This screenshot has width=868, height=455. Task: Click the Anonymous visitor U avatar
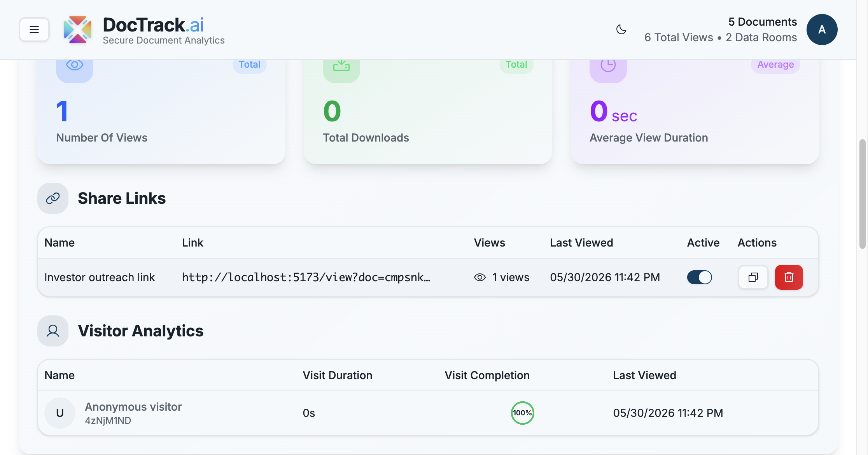tap(60, 413)
